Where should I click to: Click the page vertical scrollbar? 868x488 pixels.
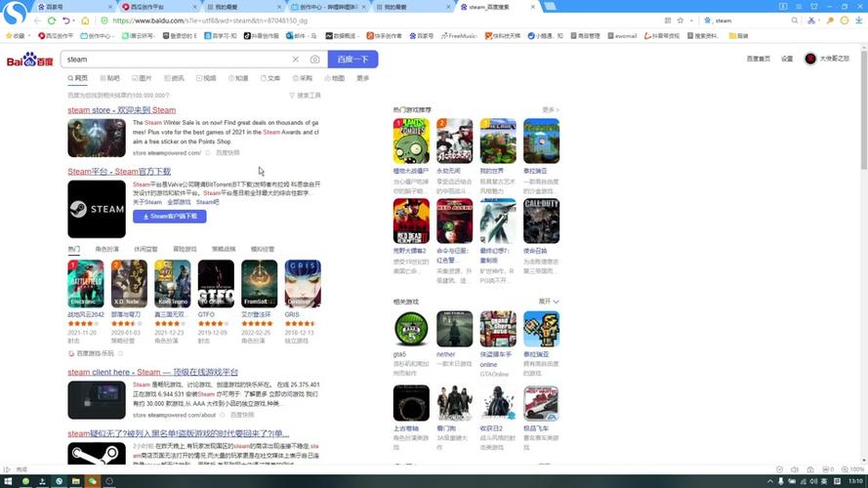coord(863,255)
